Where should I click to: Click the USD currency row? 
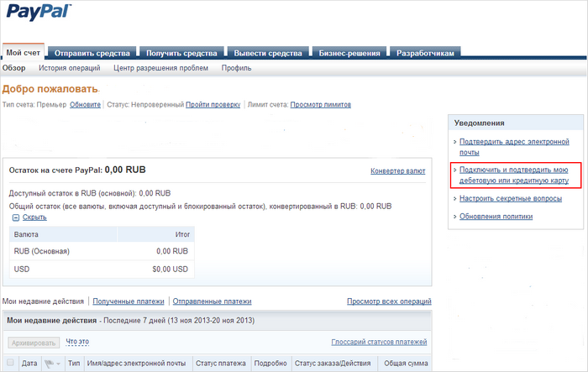click(102, 270)
